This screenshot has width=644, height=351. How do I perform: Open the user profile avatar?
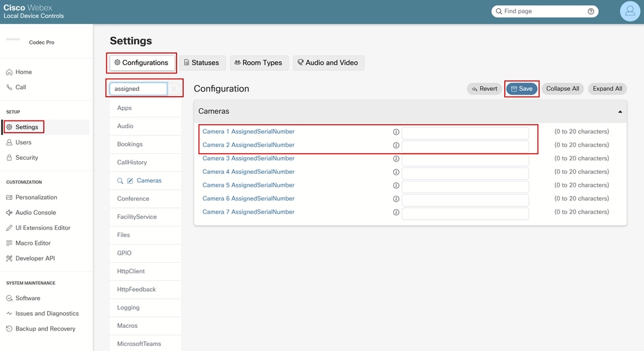[630, 11]
